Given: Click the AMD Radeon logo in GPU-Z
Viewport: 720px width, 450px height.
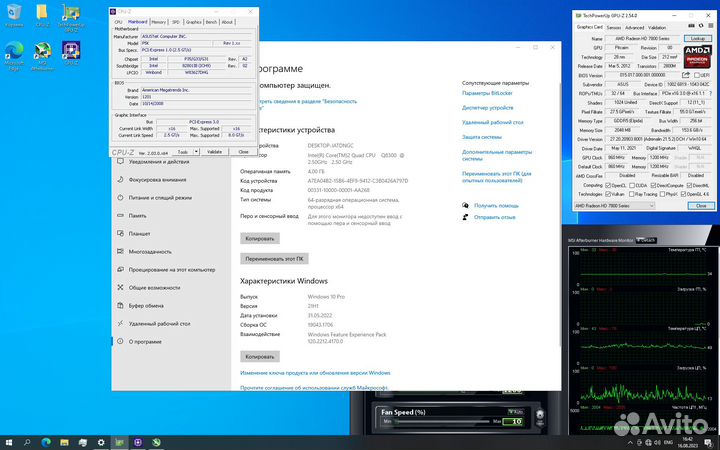Looking at the screenshot, I should point(697,56).
